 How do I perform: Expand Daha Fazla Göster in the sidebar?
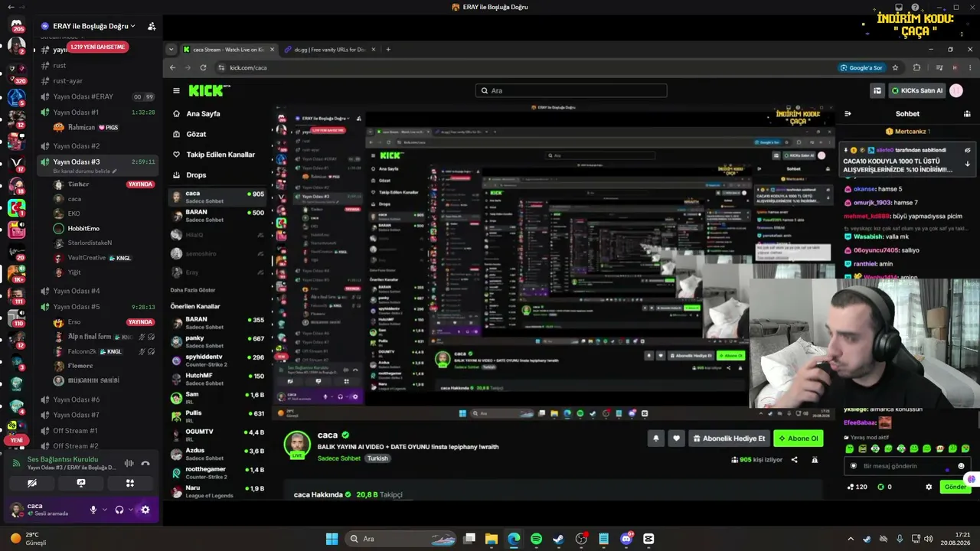[193, 290]
